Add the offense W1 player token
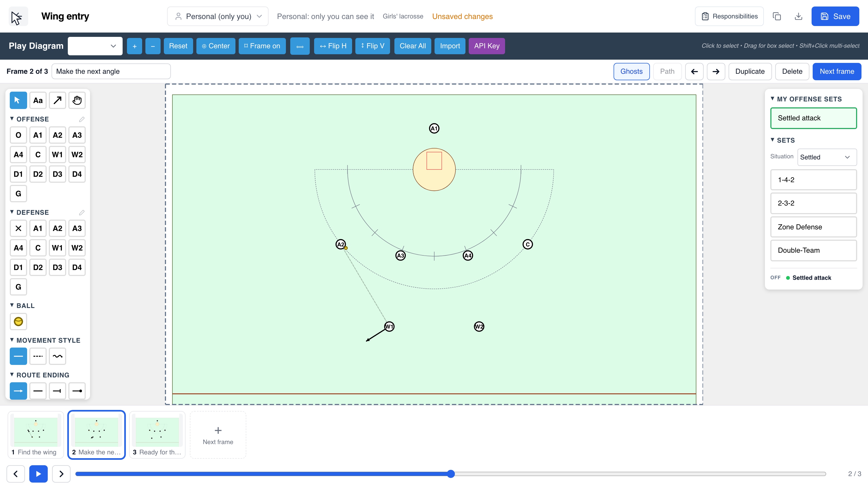The image size is (868, 488). coord(57,155)
